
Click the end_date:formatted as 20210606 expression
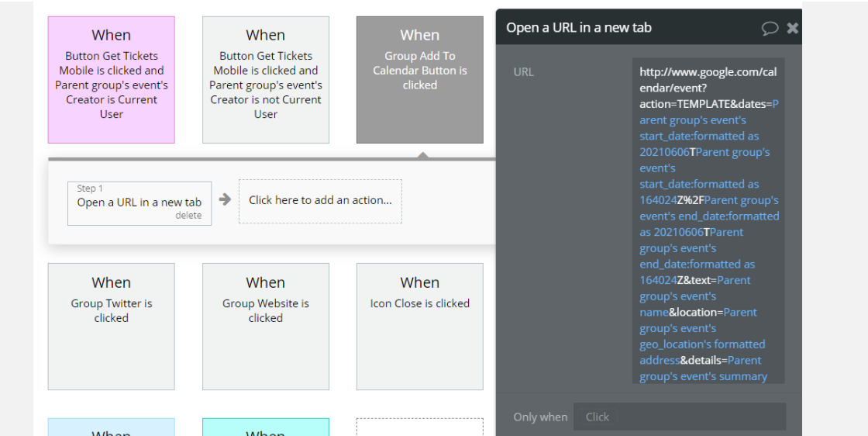pyautogui.click(x=709, y=216)
